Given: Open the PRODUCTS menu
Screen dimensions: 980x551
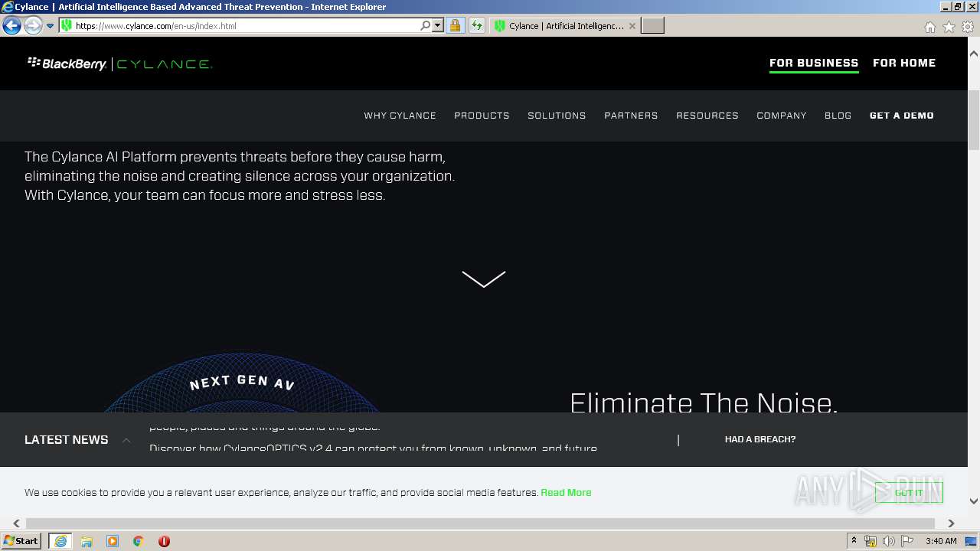Looking at the screenshot, I should click(482, 116).
